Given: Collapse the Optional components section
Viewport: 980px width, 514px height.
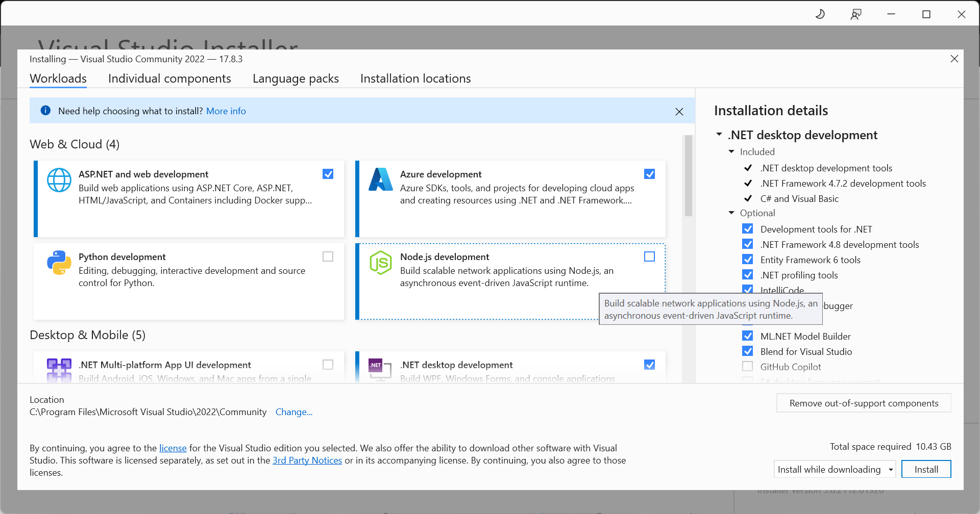Looking at the screenshot, I should click(x=731, y=213).
